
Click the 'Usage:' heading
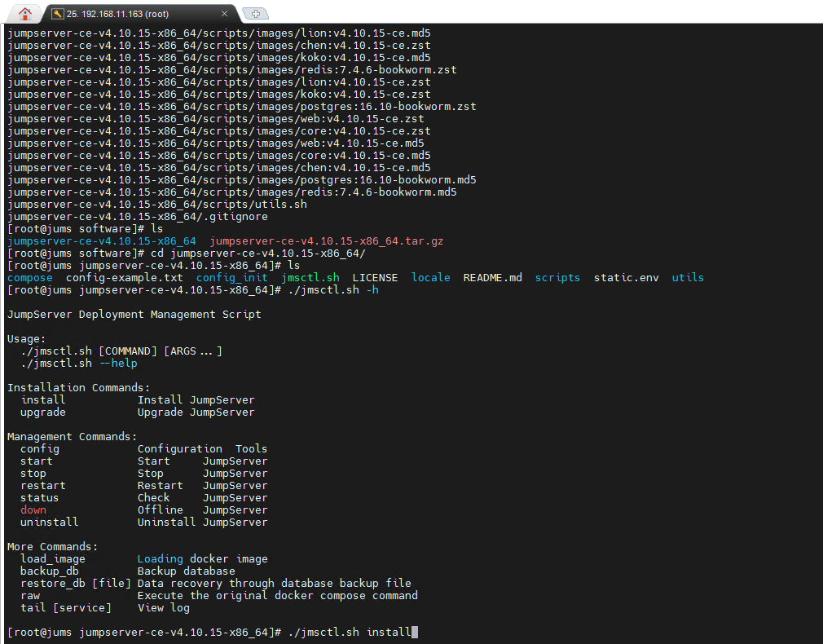(x=27, y=339)
